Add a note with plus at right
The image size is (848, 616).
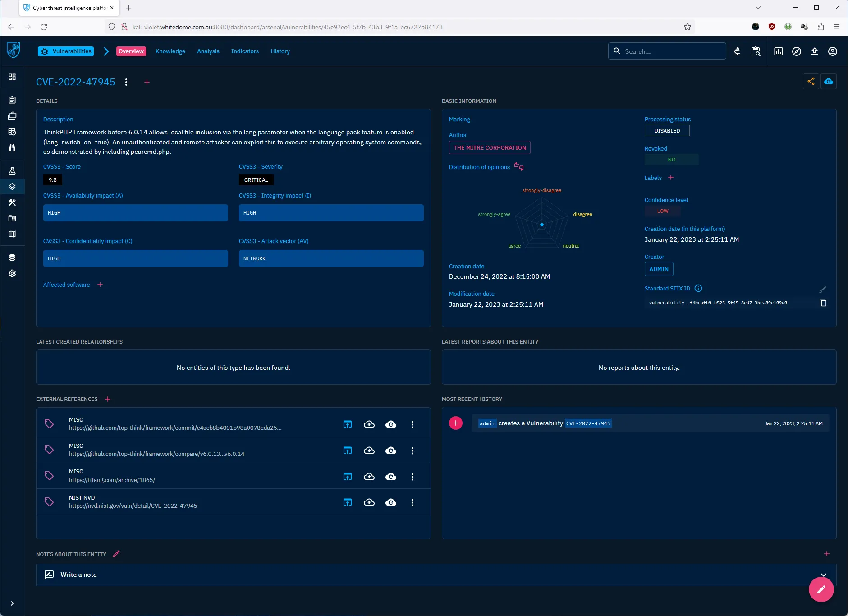(x=827, y=554)
